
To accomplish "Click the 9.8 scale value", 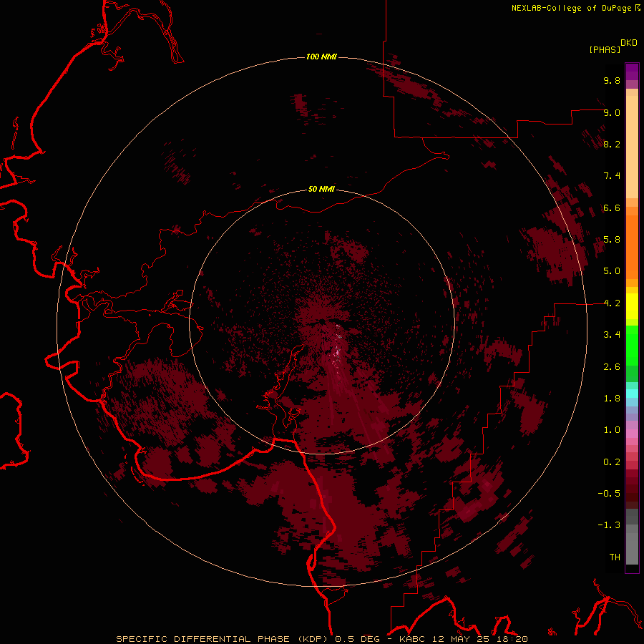I will [612, 80].
